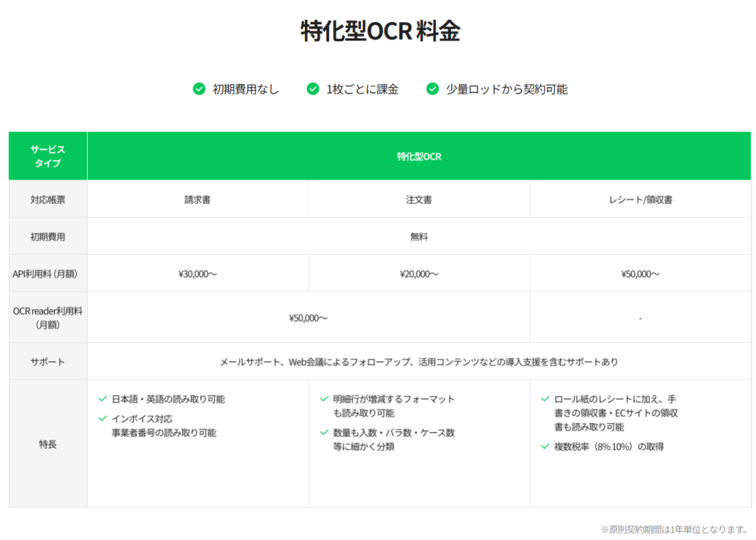
Task: Select the checkmark next to 日本語・英語の読み取り可能
Action: 103,399
